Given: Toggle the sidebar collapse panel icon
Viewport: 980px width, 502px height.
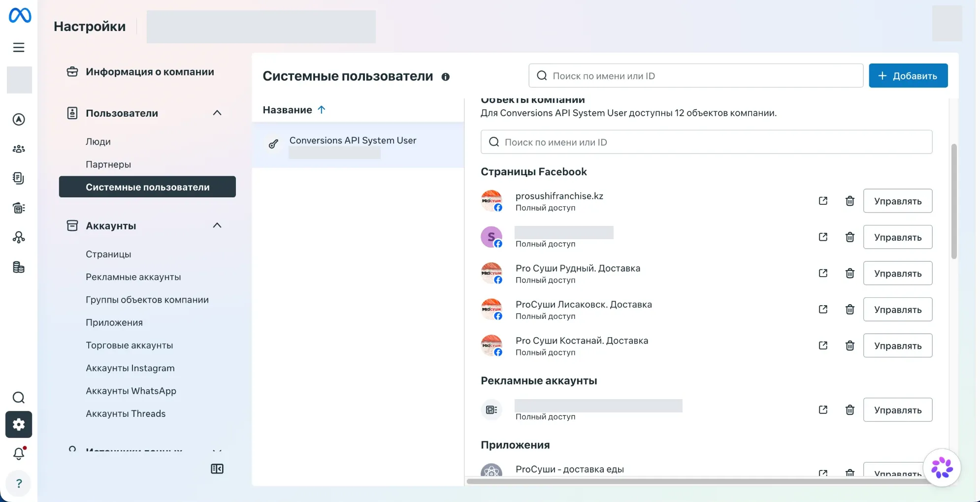Looking at the screenshot, I should [x=217, y=469].
